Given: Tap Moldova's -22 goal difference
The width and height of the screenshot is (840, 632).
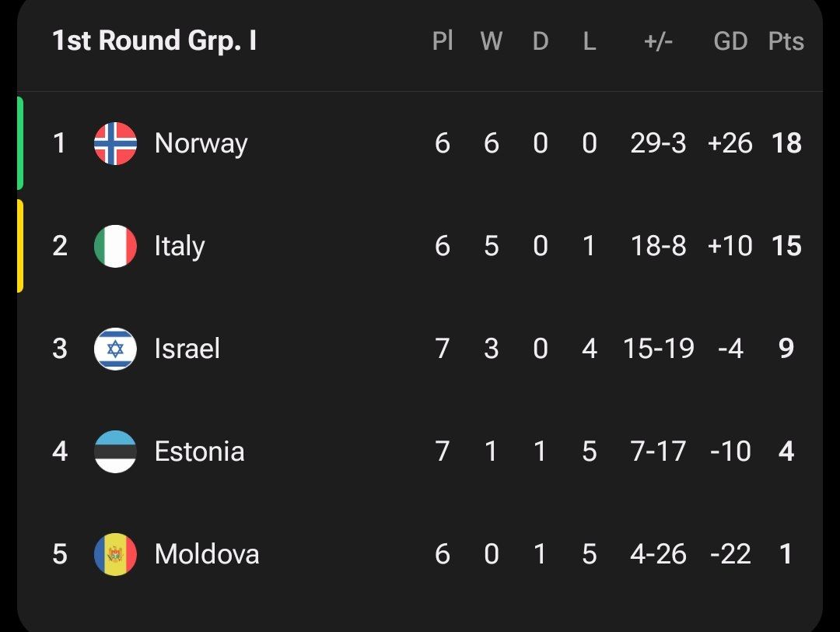Looking at the screenshot, I should click(x=730, y=554).
